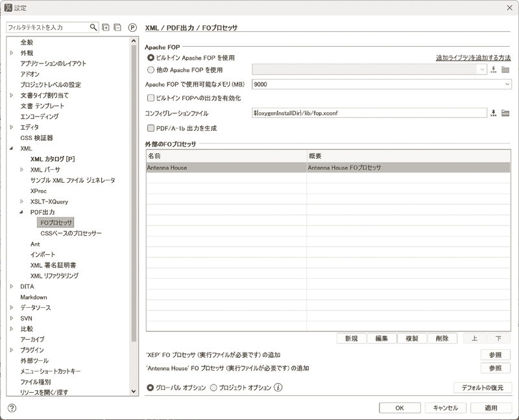
Task: Click the search magnifier icon in filter box
Action: coord(93,27)
